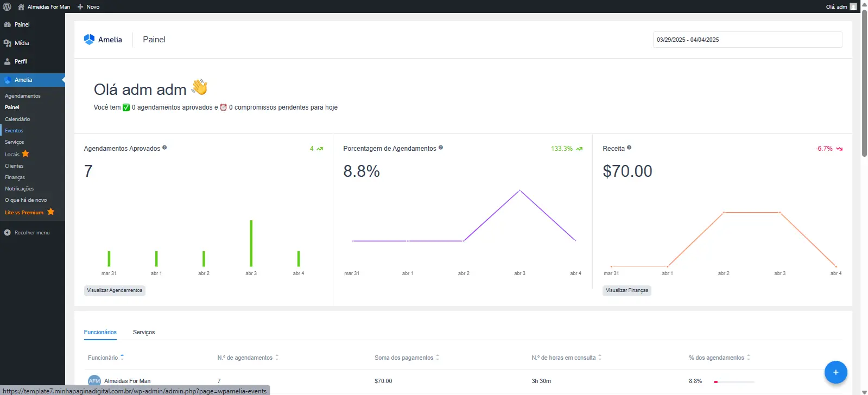Click info icon beside Agendamentos Aprovados
This screenshot has width=868, height=395.
pos(164,148)
